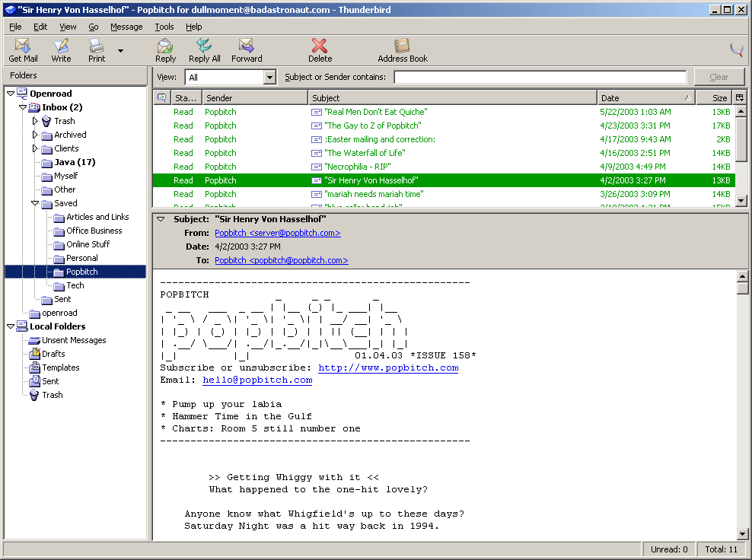This screenshot has width=752, height=560.
Task: Collapse the Local Folders tree
Action: [11, 326]
